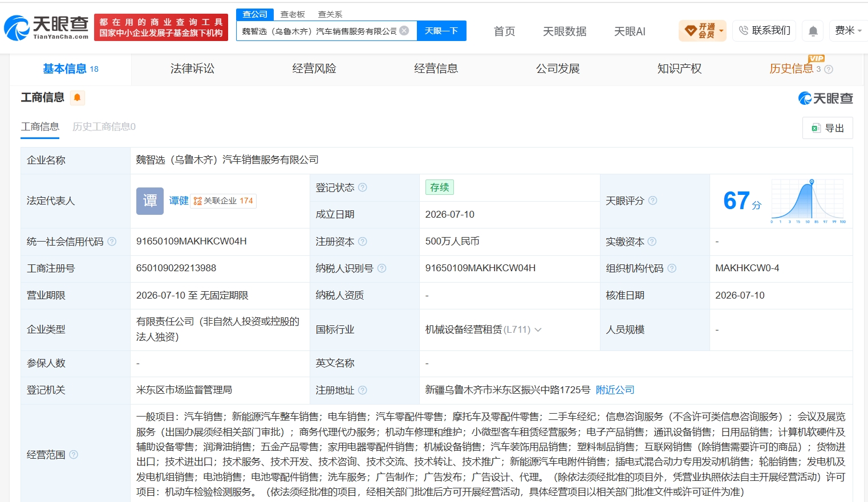Go to 首页 in the top navigation
The width and height of the screenshot is (868, 502).
[x=504, y=31]
